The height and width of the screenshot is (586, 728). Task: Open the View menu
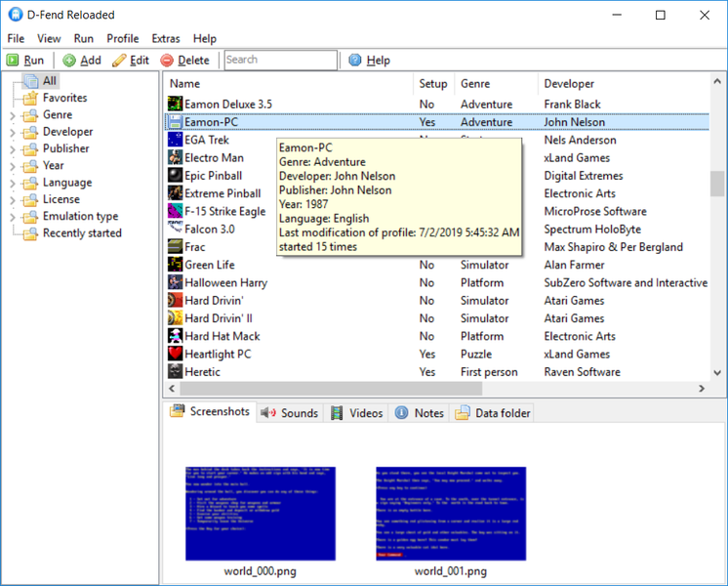[x=49, y=38]
